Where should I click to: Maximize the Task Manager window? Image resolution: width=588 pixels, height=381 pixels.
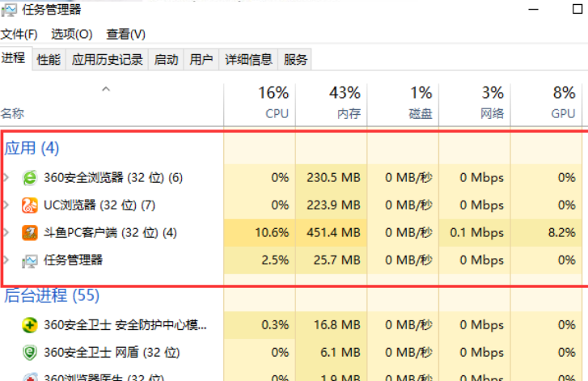tap(577, 9)
